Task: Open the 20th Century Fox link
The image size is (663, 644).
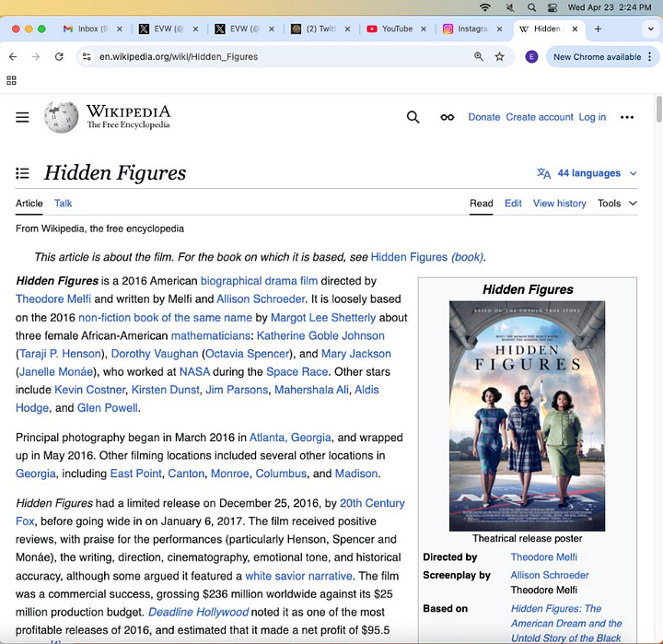Action: pyautogui.click(x=372, y=503)
